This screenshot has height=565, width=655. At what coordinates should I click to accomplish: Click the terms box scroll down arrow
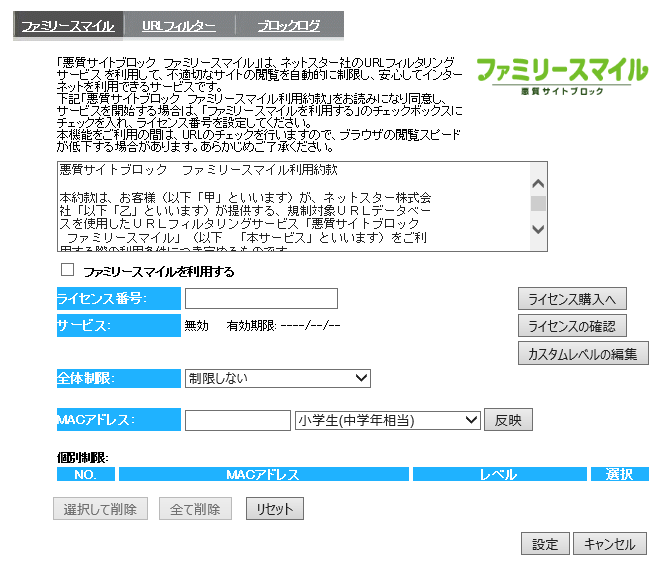tap(538, 229)
